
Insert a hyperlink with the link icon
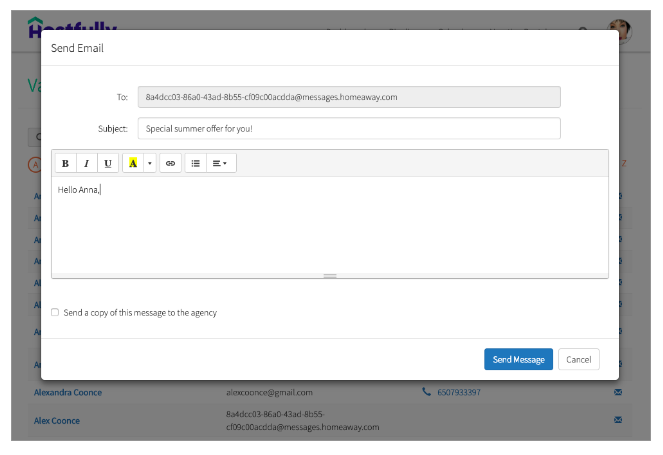(x=170, y=163)
